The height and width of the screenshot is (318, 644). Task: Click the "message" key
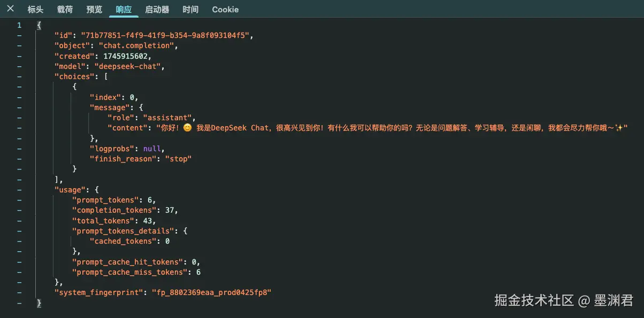click(x=110, y=107)
